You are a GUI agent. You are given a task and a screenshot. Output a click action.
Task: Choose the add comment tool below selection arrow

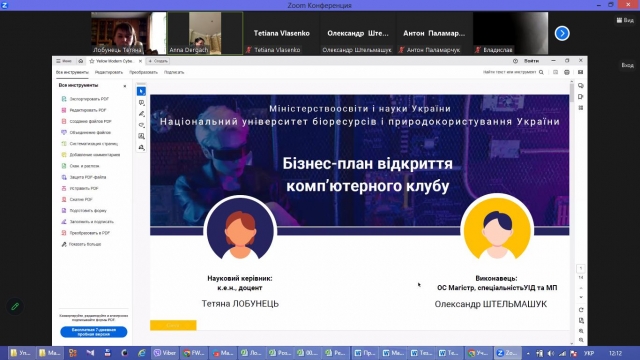[x=141, y=102]
